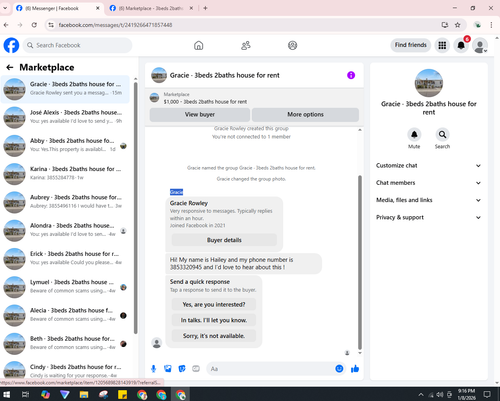The image size is (500, 401).
Task: Open a new browser tab
Action: click(x=205, y=8)
